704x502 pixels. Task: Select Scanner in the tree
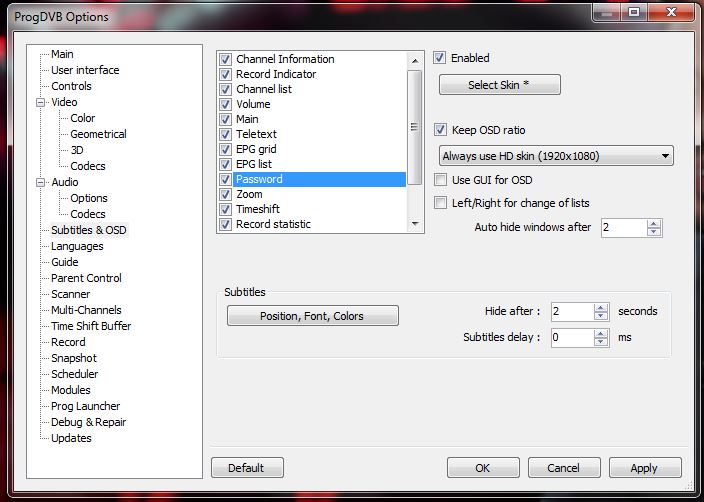pyautogui.click(x=70, y=294)
